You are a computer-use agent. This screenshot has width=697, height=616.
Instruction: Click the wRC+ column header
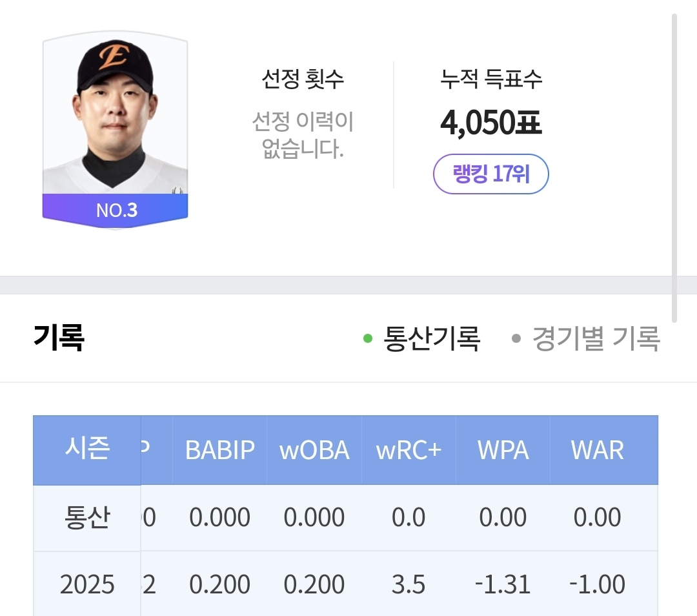tap(409, 450)
